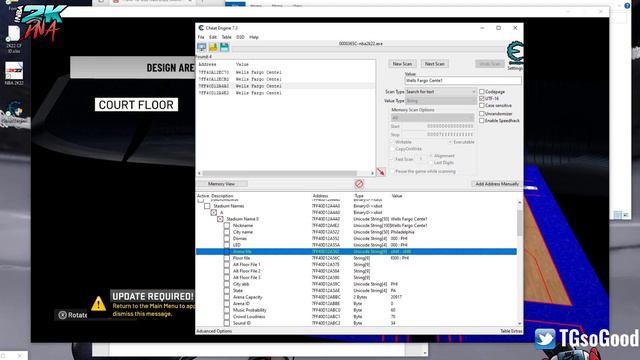Toggle the Codepage checkbox

(x=482, y=92)
